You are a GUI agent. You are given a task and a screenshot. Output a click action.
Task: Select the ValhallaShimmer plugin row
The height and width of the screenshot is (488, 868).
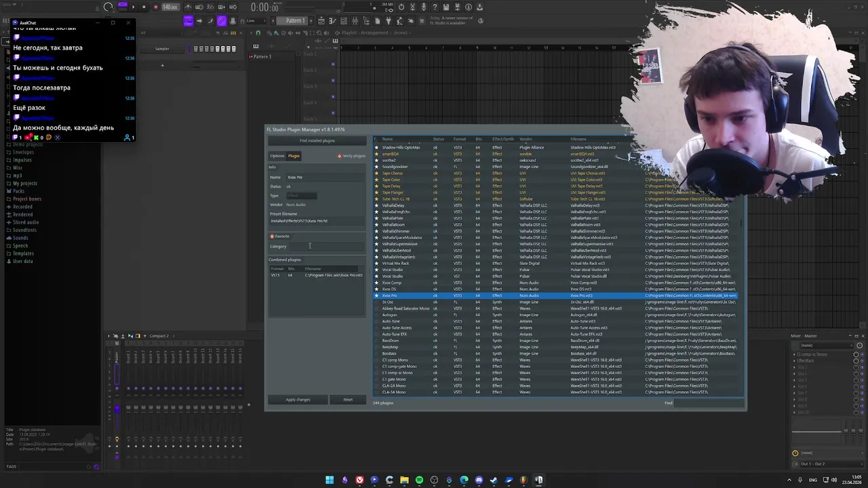click(556, 231)
